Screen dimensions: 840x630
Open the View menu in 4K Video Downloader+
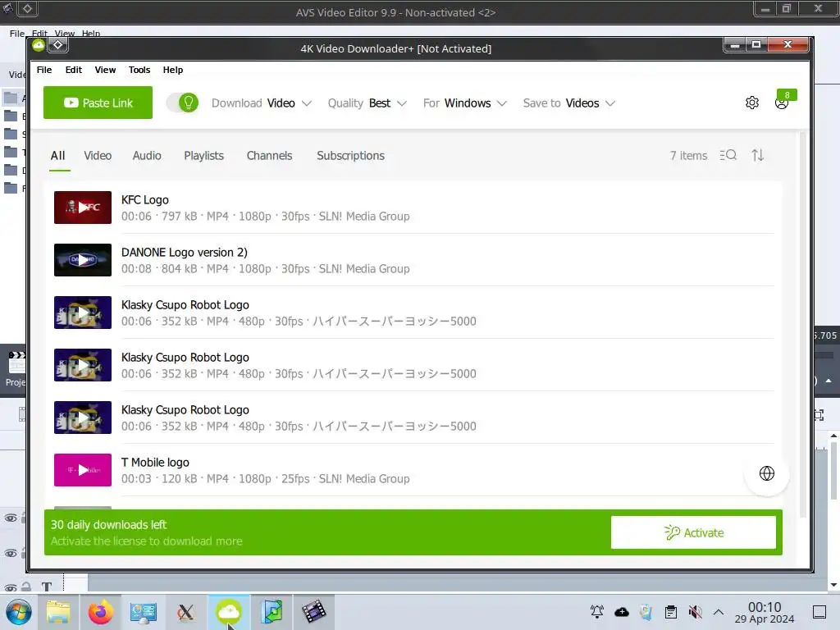tap(105, 70)
